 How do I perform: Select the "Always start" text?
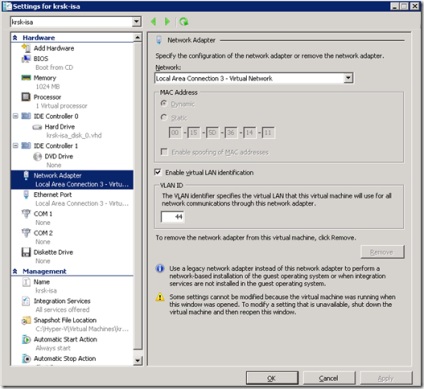[53, 348]
